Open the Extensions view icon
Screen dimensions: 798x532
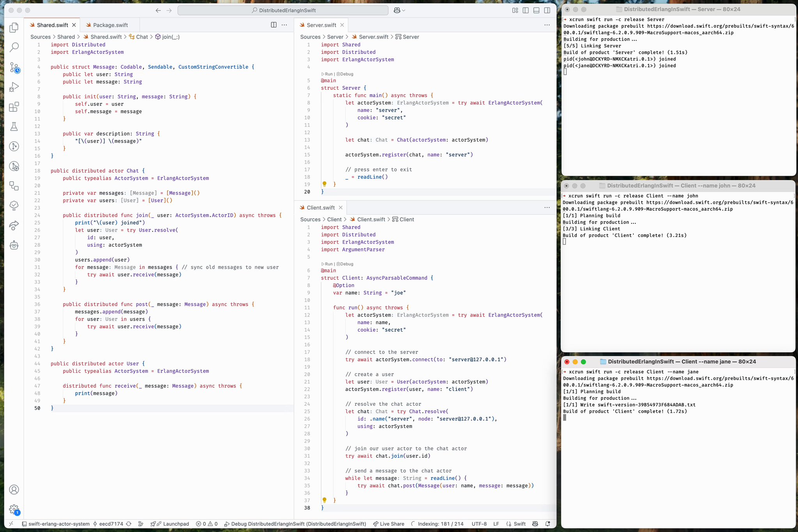click(x=14, y=107)
